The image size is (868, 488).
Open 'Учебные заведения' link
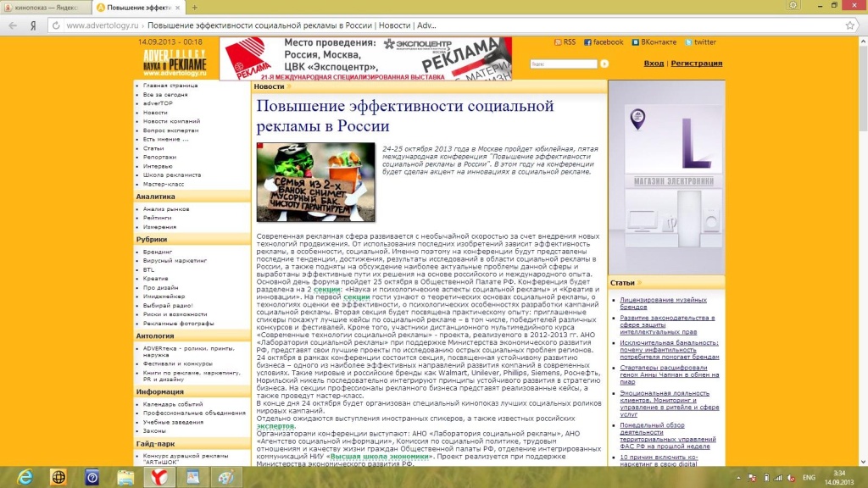[x=173, y=422]
